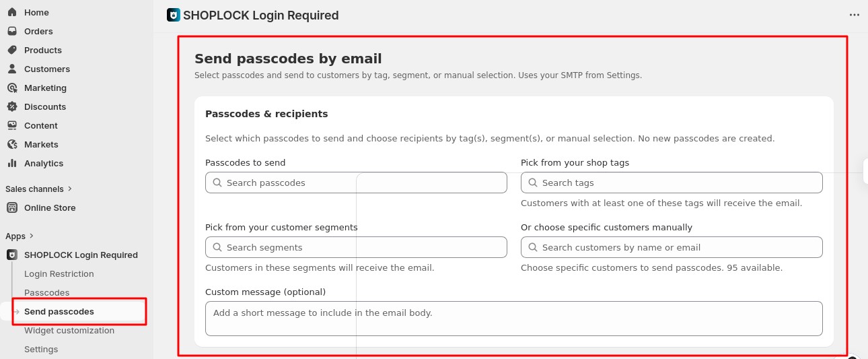Click the Online Store storefront icon

(x=12, y=207)
